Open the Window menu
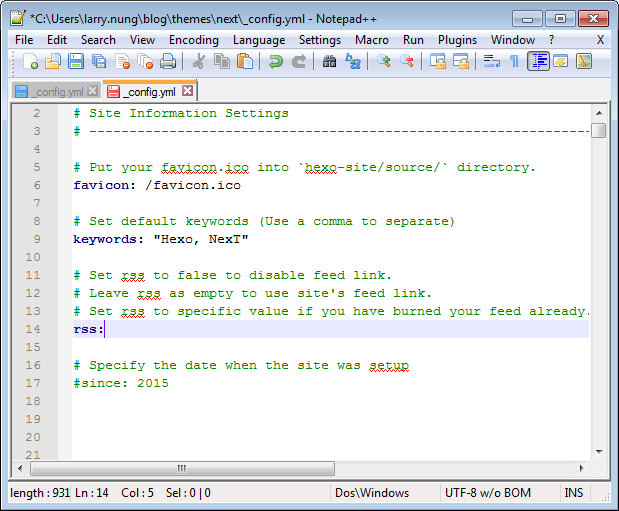The height and width of the screenshot is (511, 619). (x=513, y=40)
